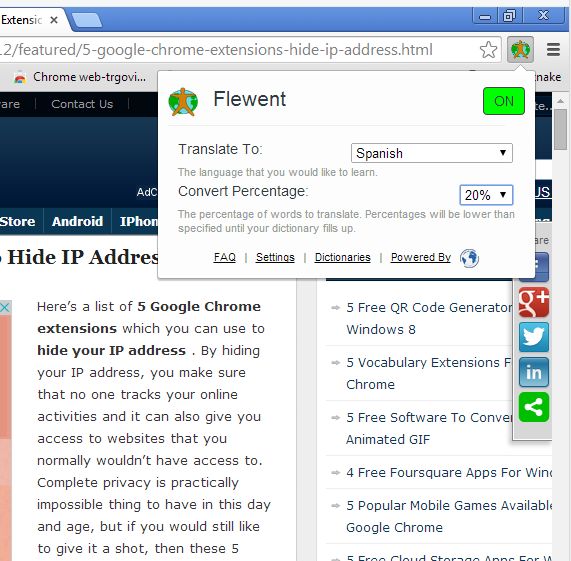Select the Android navigation tab
571x561 pixels.
77,221
